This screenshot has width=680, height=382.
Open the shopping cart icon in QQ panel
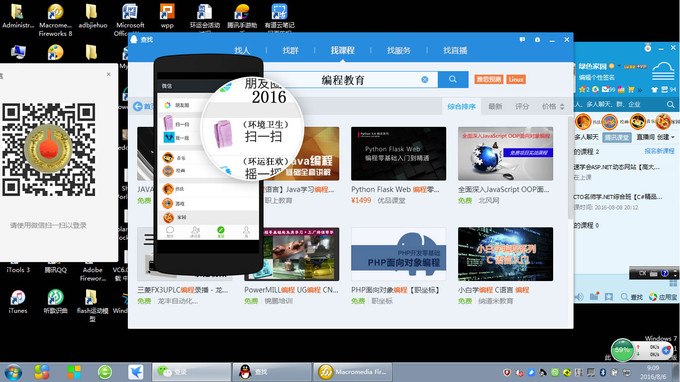[631, 89]
